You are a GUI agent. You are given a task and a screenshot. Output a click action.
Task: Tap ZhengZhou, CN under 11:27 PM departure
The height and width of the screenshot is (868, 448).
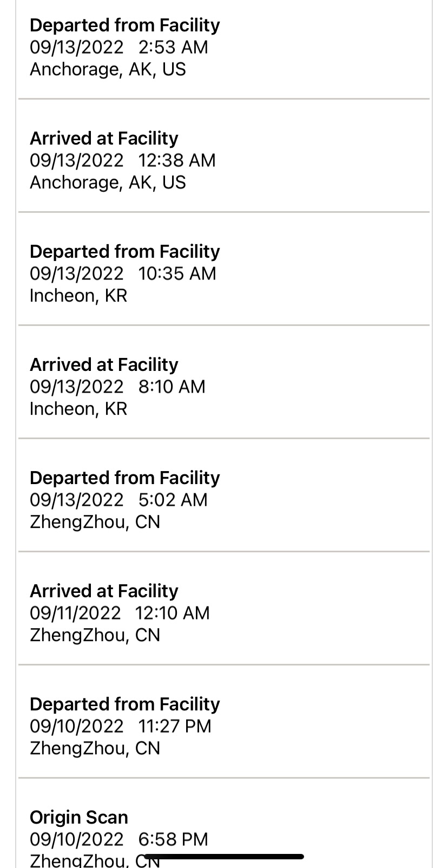[x=95, y=749]
